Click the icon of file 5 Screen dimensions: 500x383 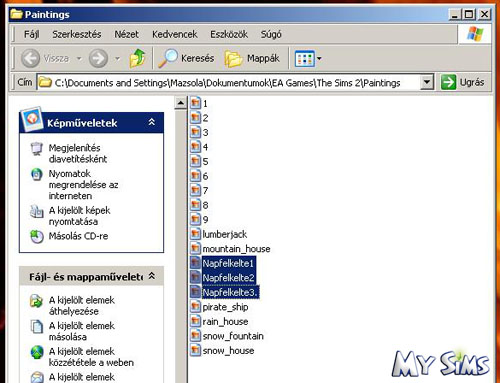pyautogui.click(x=196, y=161)
